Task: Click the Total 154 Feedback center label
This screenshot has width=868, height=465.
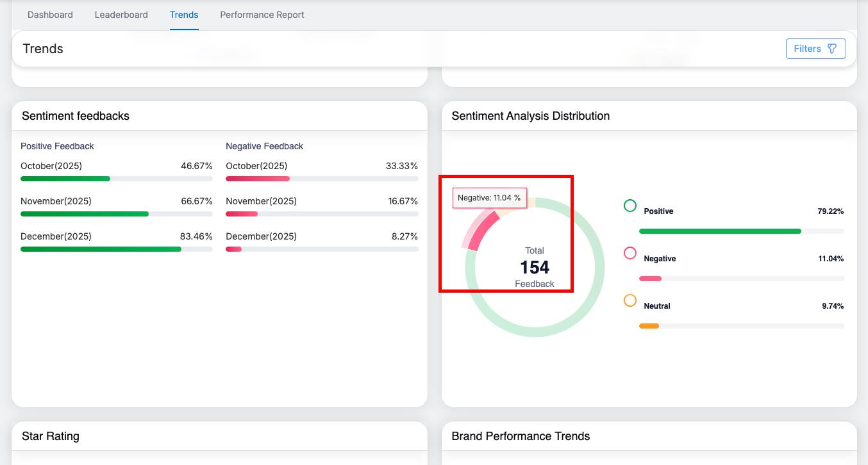Action: point(535,267)
